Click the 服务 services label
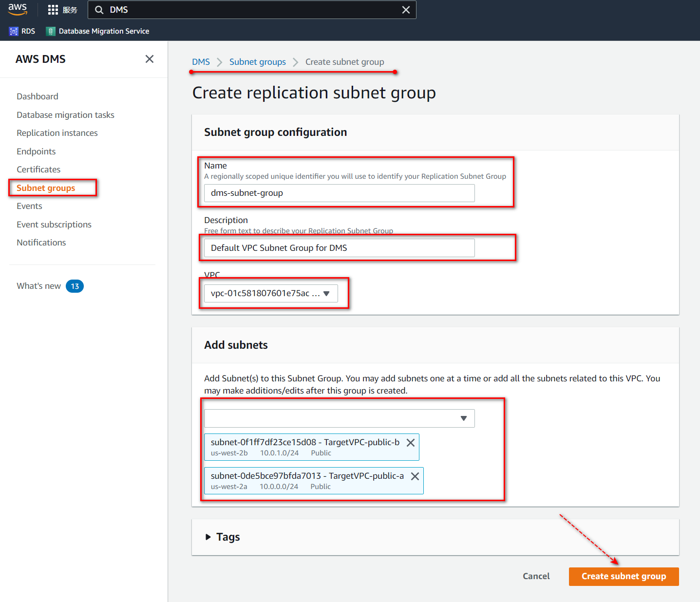 [70, 10]
